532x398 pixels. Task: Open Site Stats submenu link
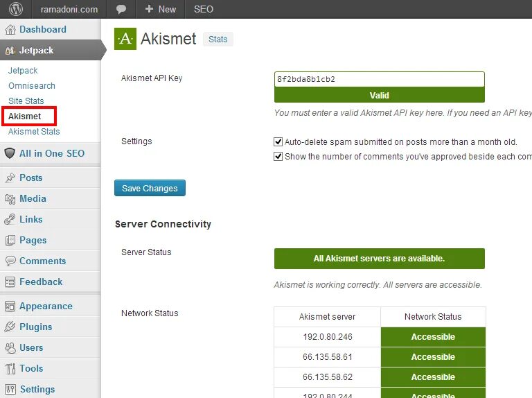[26, 101]
